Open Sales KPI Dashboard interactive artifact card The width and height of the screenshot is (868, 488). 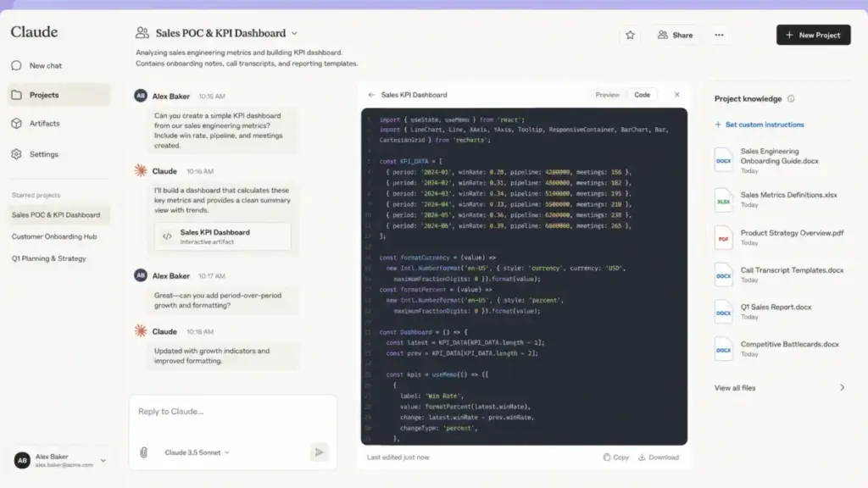pos(223,237)
